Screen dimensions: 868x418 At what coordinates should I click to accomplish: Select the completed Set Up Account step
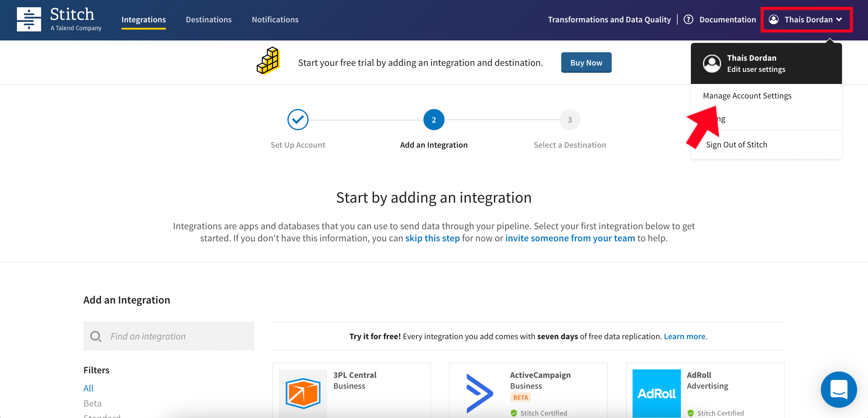[297, 120]
